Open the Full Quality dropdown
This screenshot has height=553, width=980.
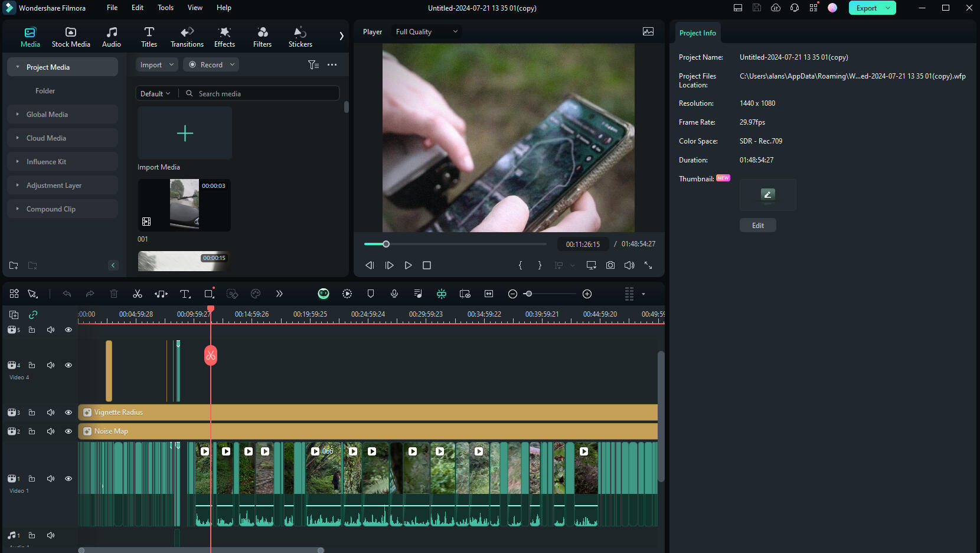coord(426,32)
